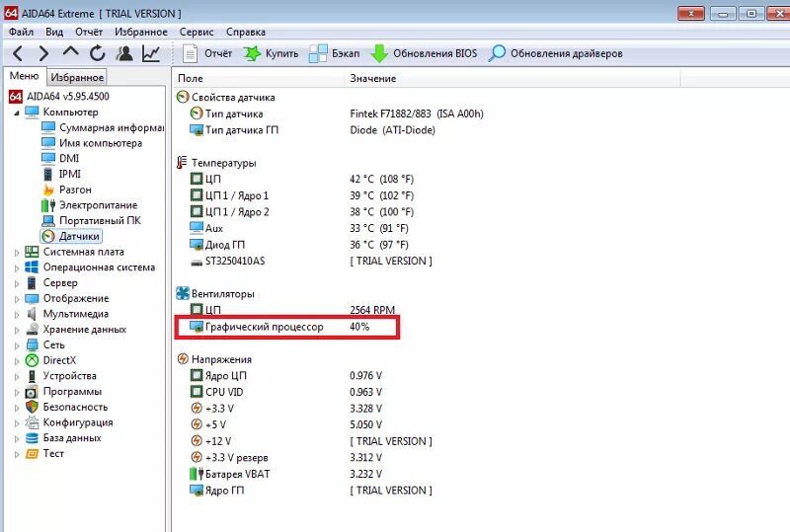Open Обновления драйверов
The height and width of the screenshot is (532, 790).
(556, 53)
